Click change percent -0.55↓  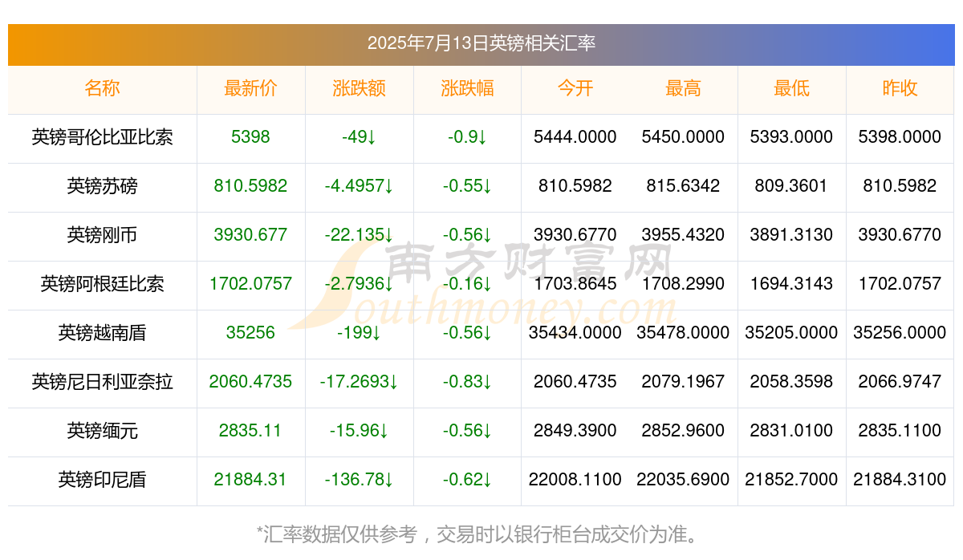point(467,186)
